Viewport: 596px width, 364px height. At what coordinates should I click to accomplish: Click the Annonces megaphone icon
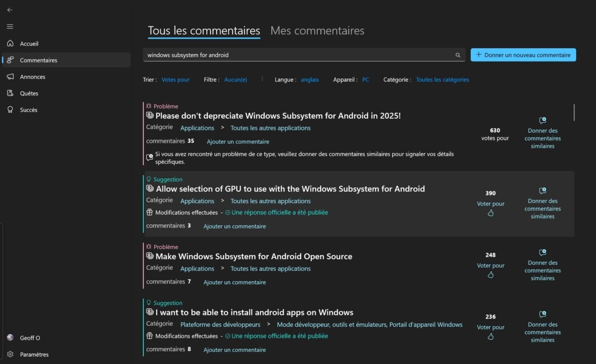[x=10, y=77]
